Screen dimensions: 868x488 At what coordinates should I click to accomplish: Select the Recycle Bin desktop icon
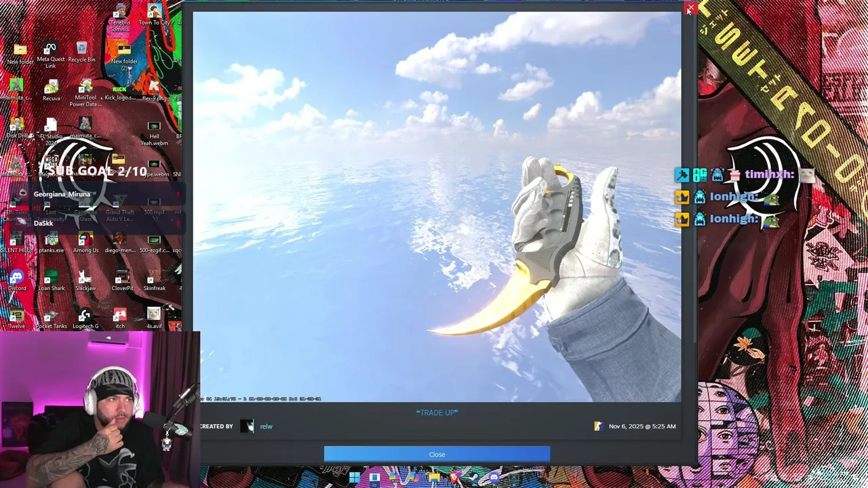pos(81,52)
